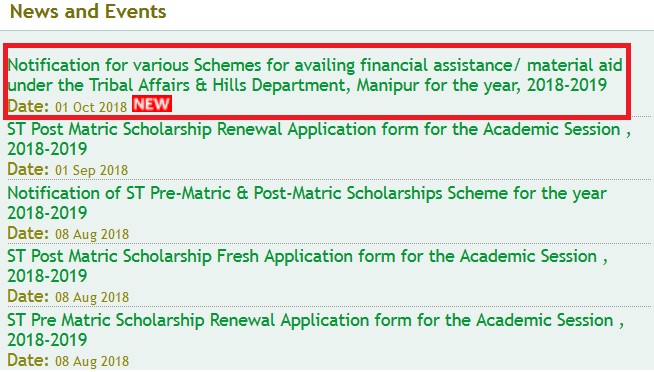The image size is (654, 372).
Task: Click Date label under Pre Matric Renewal Application
Action: coord(28,360)
